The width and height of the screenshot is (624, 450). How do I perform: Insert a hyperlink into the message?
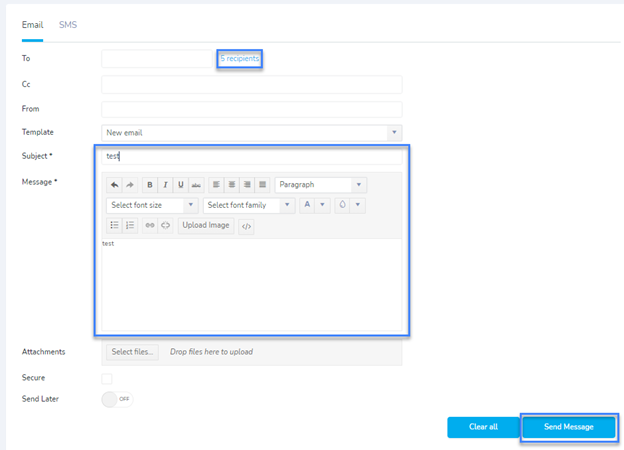click(150, 225)
